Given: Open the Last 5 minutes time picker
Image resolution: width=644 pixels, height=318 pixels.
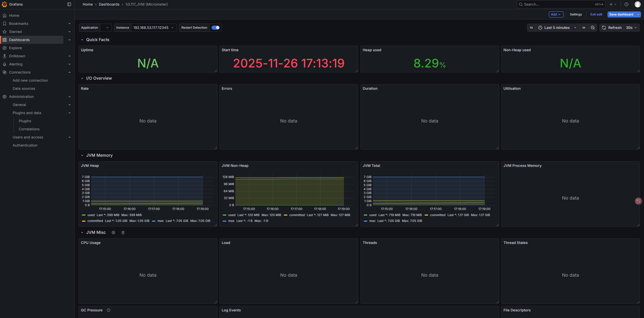Looking at the screenshot, I should 557,28.
